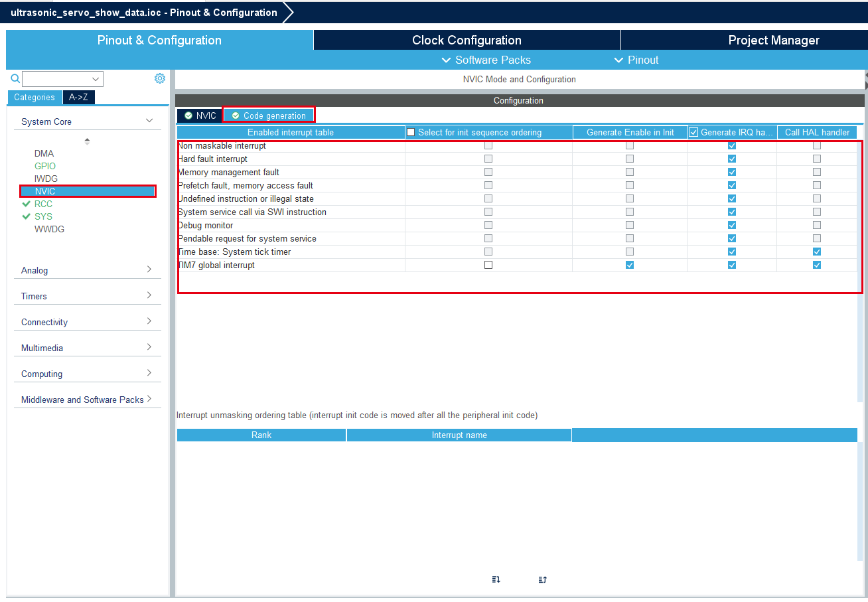Toggle TIM7 init sequence ordering checkbox
This screenshot has width=868, height=602.
pos(488,265)
